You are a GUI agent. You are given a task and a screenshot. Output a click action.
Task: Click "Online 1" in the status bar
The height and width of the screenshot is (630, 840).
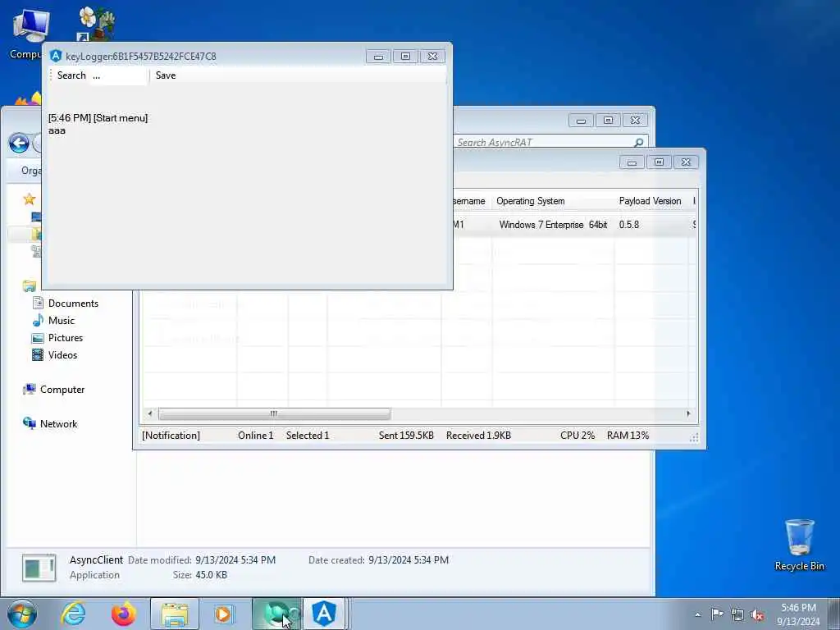256,436
